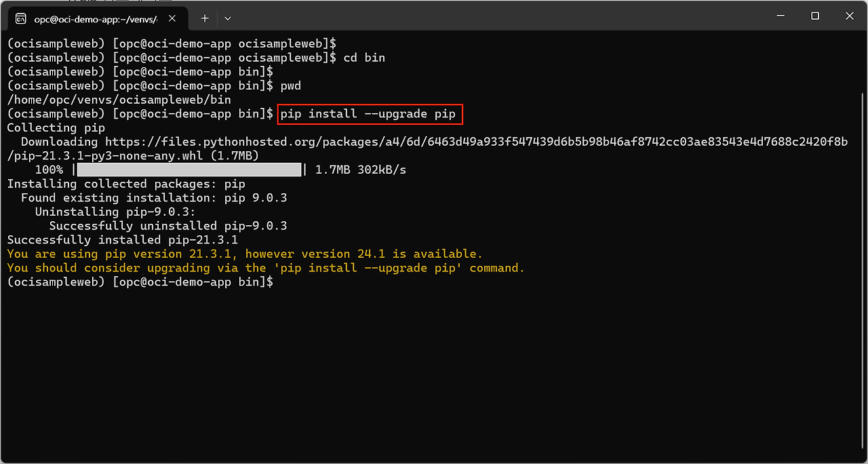The height and width of the screenshot is (464, 868).
Task: Close the terminal window
Action: point(850,16)
